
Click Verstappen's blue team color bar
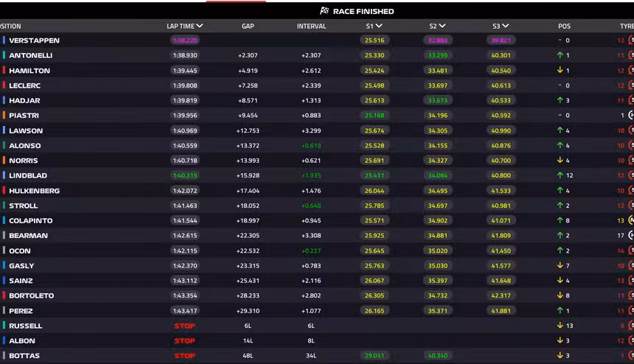pyautogui.click(x=4, y=40)
